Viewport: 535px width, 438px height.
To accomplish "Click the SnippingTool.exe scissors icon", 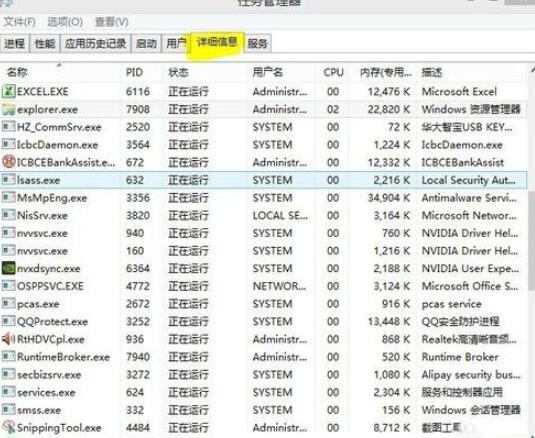I will (9, 427).
